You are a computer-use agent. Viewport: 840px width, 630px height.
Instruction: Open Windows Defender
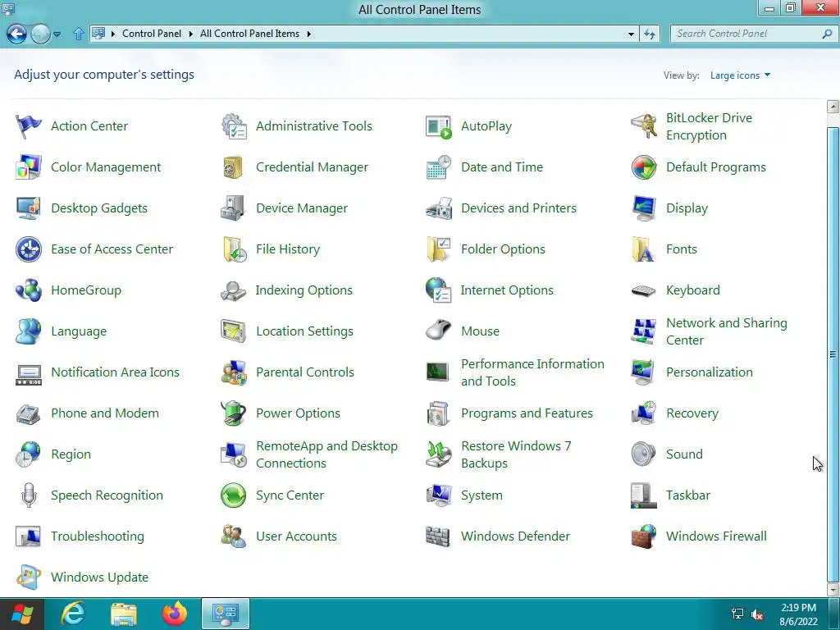[x=515, y=536]
